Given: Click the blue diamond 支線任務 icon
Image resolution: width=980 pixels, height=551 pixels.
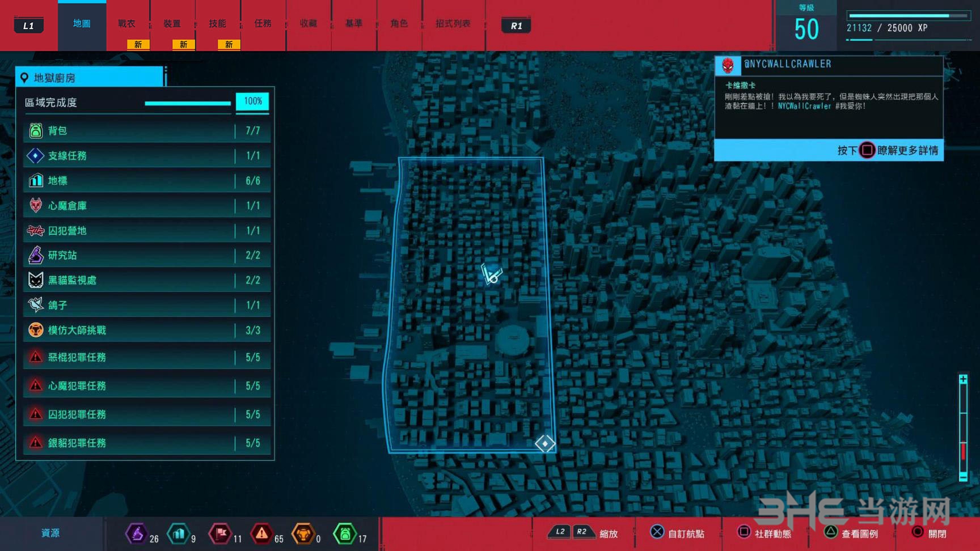Looking at the screenshot, I should click(35, 155).
